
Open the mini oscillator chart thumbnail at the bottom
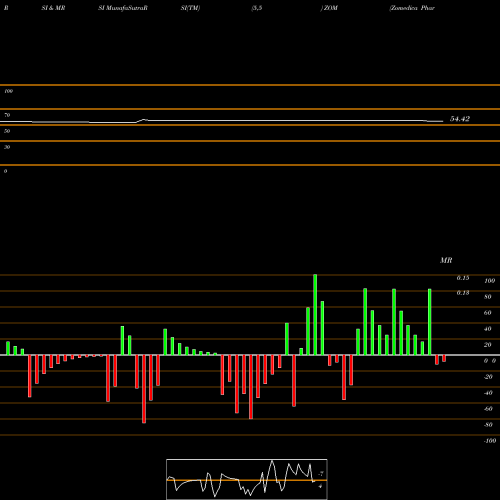pos(247,479)
